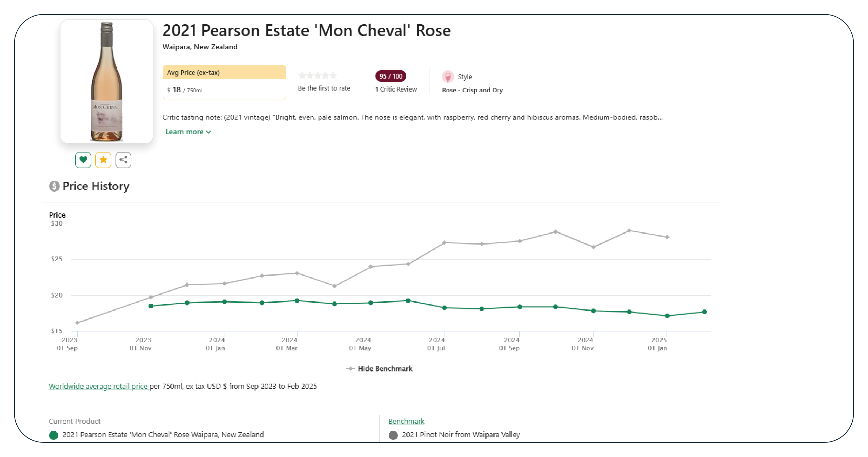Select green data point at 2024 01 Sep
Image resolution: width=868 pixels, height=457 pixels.
pyautogui.click(x=520, y=307)
